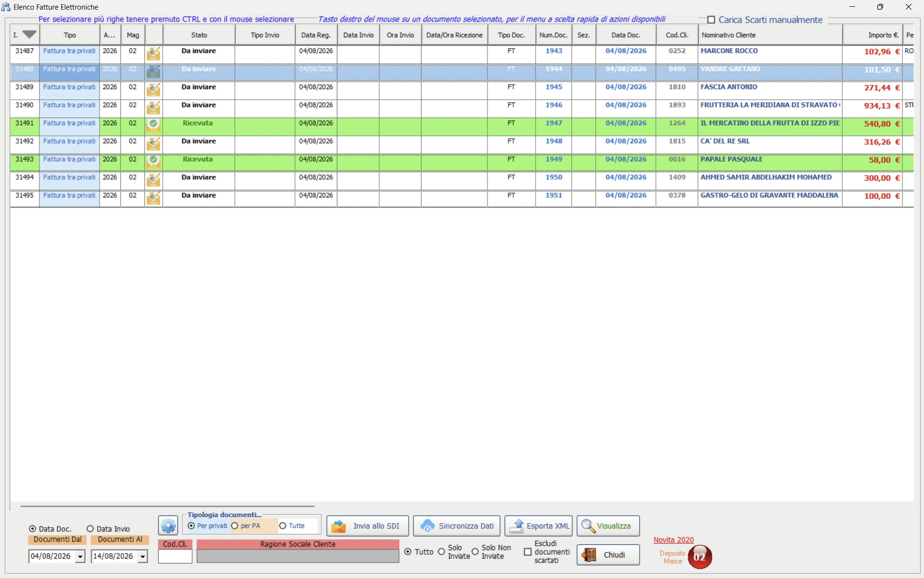Click the red 02 Deposito Merce badge

point(700,557)
